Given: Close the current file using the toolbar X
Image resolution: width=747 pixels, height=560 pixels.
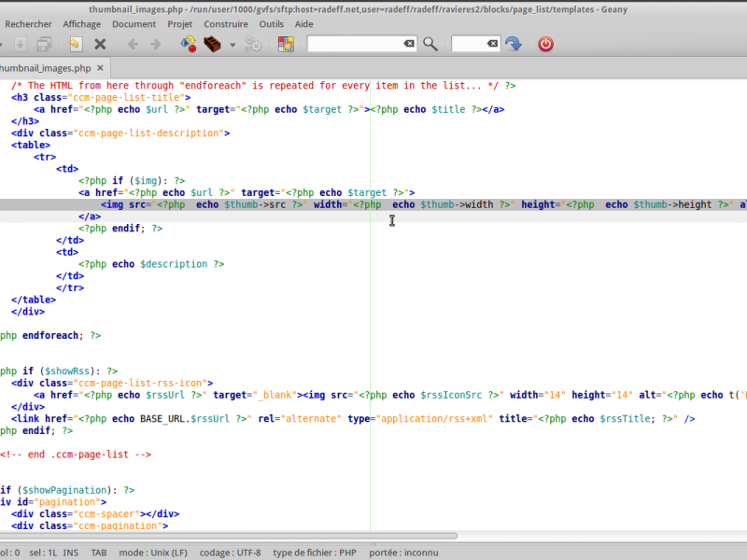Looking at the screenshot, I should (100, 44).
